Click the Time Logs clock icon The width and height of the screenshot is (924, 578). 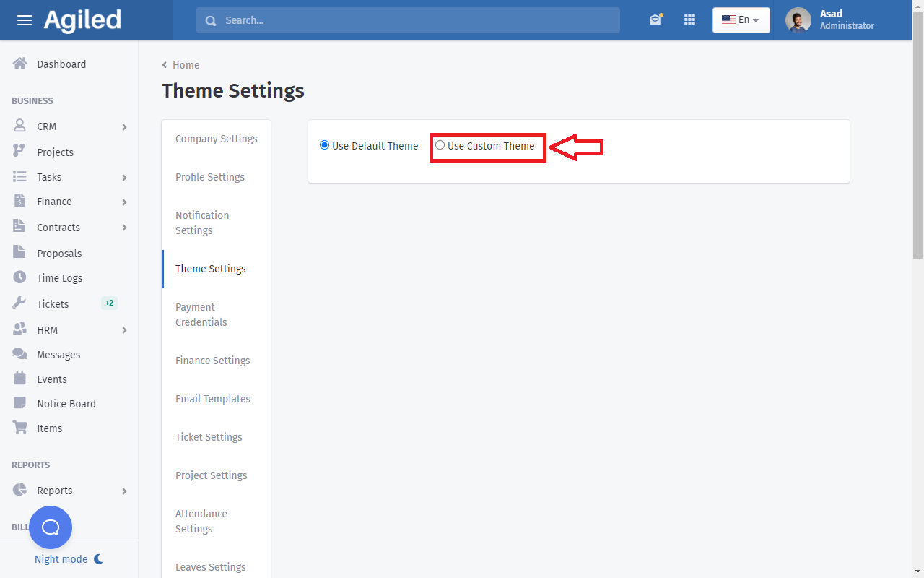pyautogui.click(x=20, y=277)
